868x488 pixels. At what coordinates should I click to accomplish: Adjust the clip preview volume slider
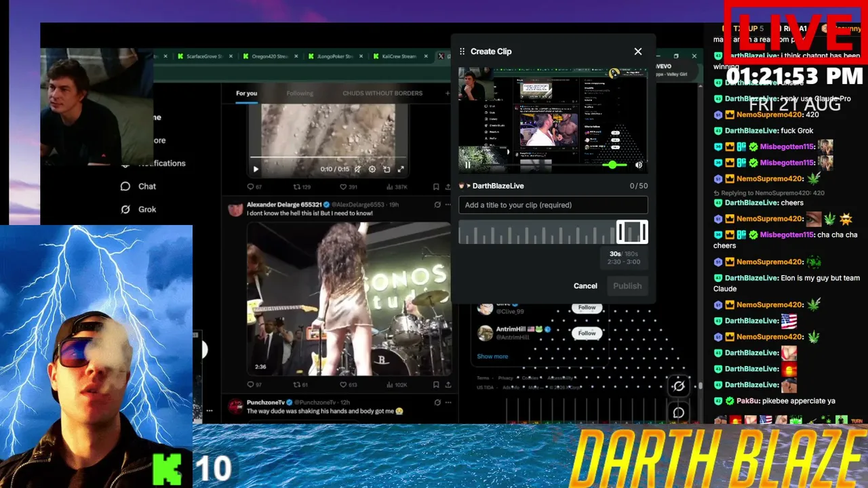[x=613, y=165]
